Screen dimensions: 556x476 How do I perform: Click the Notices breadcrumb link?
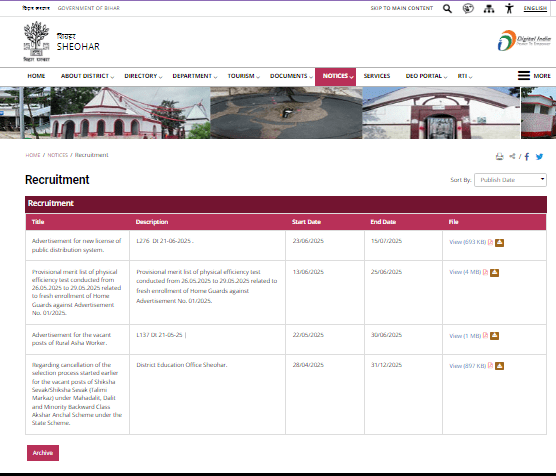tap(57, 155)
